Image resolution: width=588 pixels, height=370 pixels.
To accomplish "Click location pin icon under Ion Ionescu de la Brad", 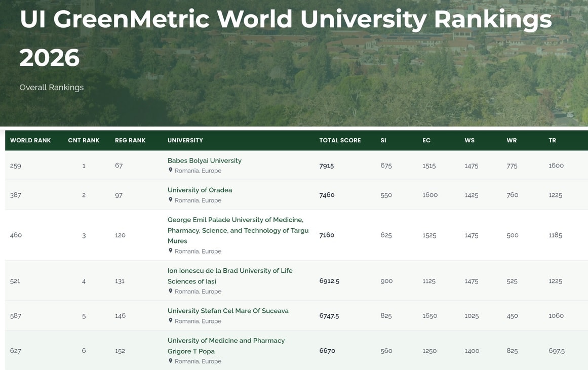I will 170,291.
